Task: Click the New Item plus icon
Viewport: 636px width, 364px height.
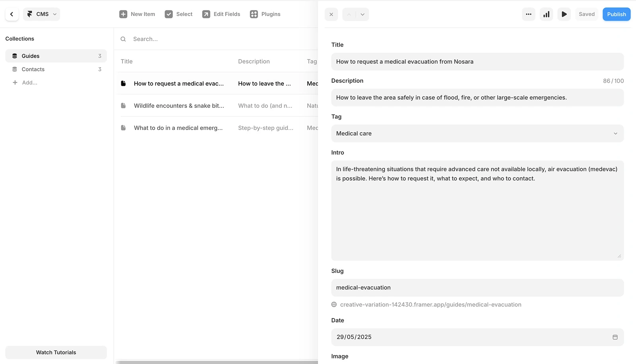Action: (123, 14)
